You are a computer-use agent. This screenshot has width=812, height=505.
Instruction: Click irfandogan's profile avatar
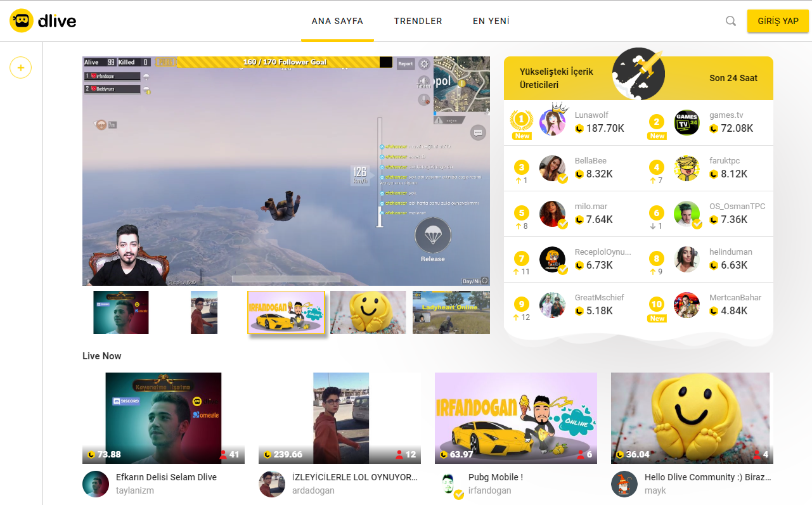(450, 484)
